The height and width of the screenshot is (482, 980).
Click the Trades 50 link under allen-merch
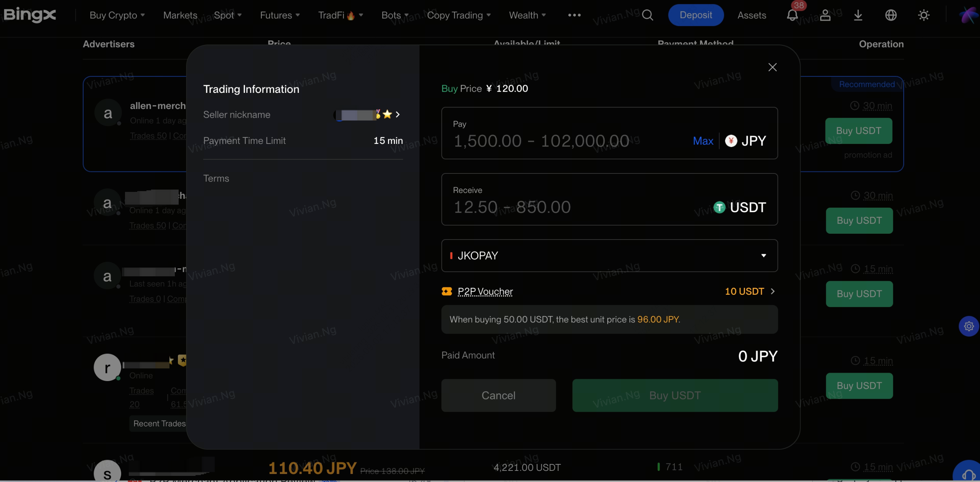click(x=148, y=135)
